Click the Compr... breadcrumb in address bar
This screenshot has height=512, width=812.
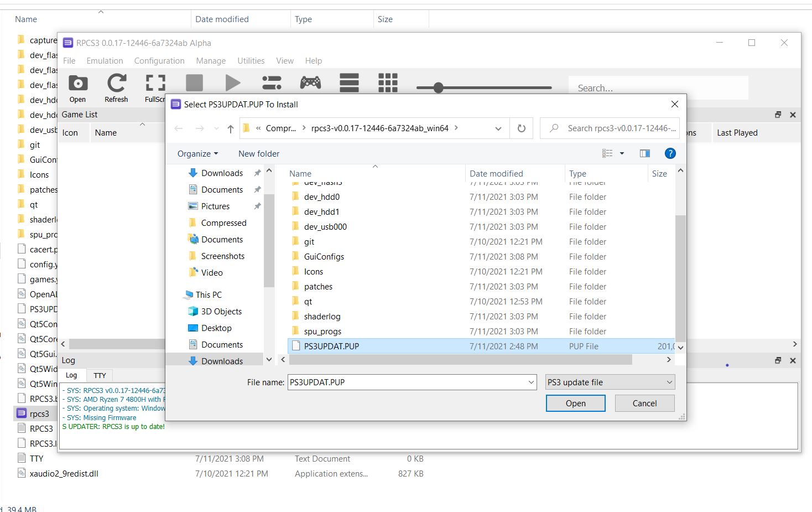pyautogui.click(x=280, y=128)
